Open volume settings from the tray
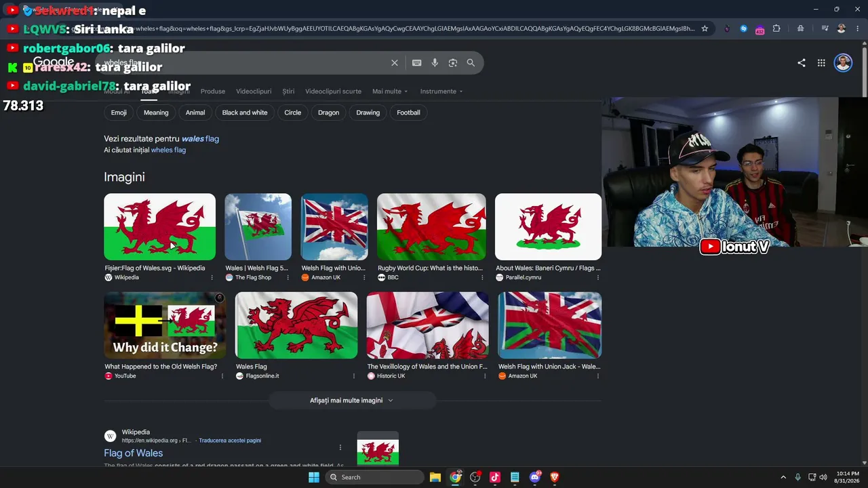The width and height of the screenshot is (868, 488). click(823, 477)
